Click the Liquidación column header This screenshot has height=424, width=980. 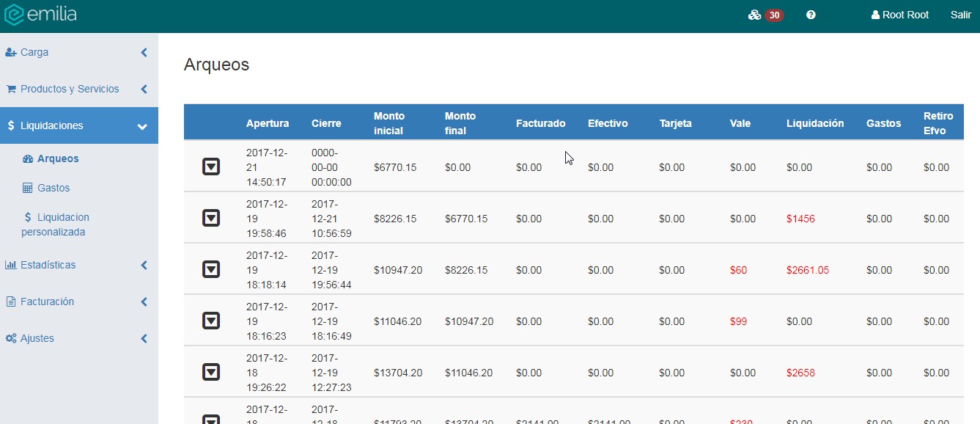(815, 123)
